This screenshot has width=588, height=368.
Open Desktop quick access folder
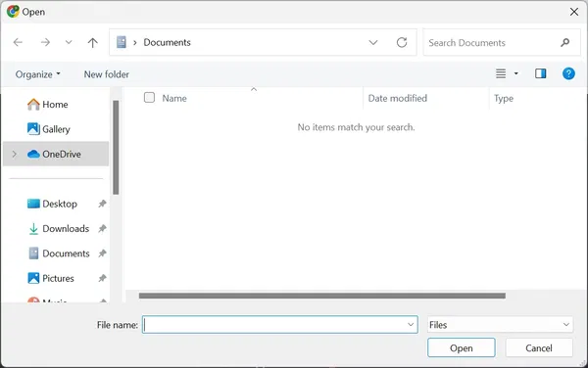(53, 204)
